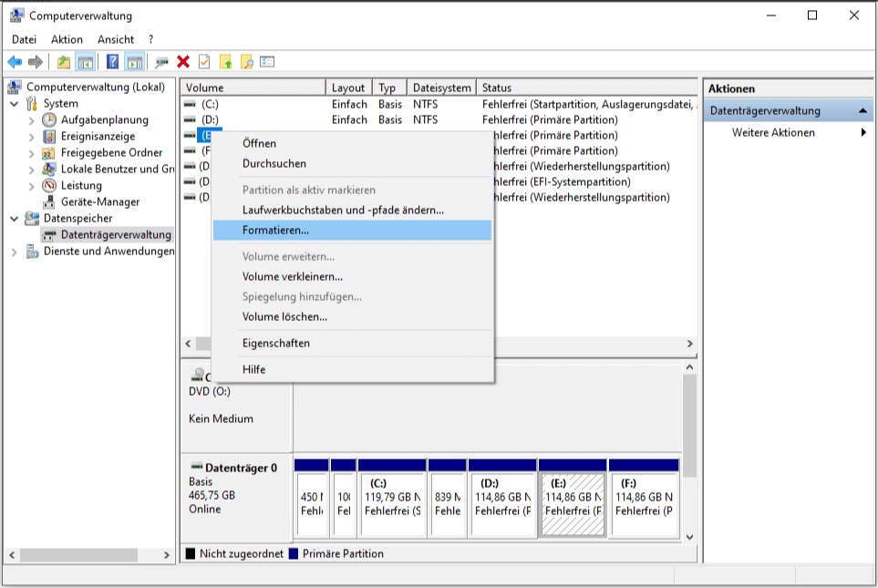The width and height of the screenshot is (878, 588).
Task: Sort by the Status column header
Action: tap(587, 88)
